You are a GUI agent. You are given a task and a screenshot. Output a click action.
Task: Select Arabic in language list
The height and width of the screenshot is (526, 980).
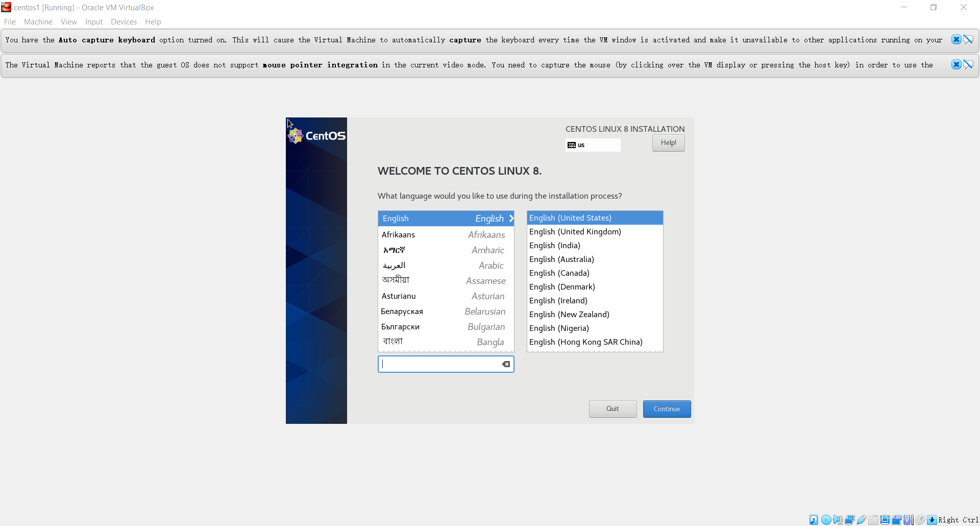point(446,266)
